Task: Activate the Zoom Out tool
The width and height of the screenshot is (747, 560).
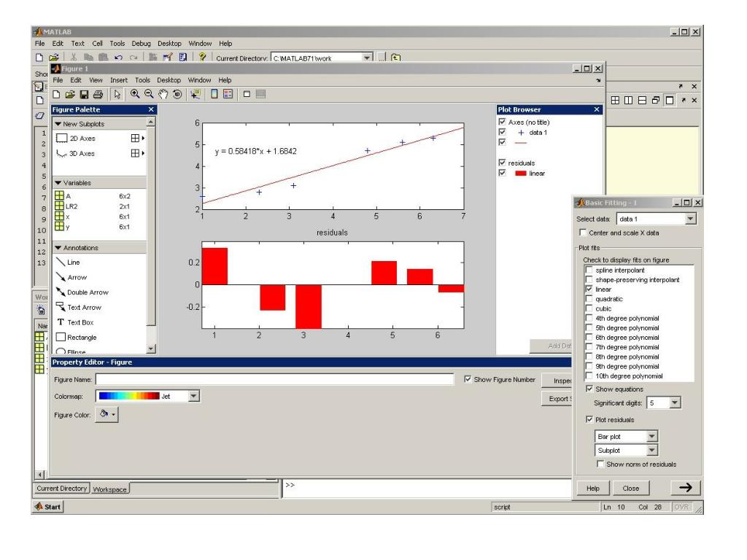Action: tap(149, 94)
